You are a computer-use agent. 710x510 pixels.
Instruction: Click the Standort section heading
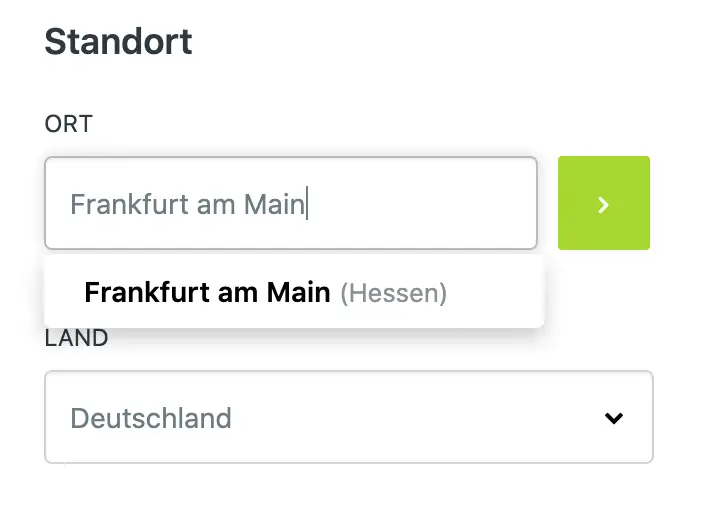pyautogui.click(x=118, y=42)
